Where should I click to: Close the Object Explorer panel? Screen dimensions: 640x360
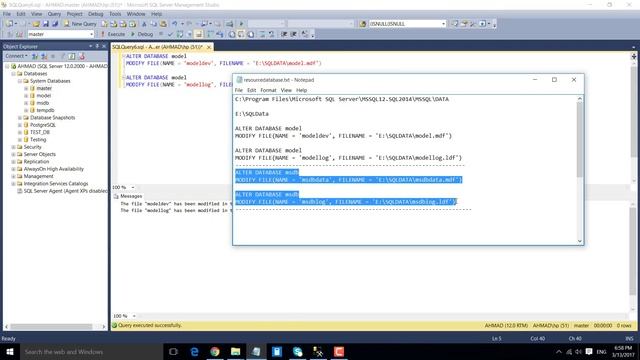pos(104,46)
